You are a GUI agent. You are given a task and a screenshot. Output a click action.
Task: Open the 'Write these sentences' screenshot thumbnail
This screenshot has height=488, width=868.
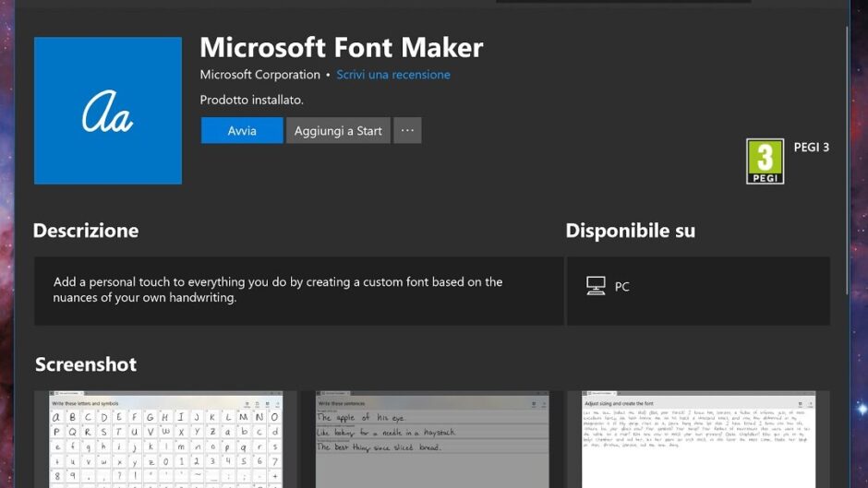[x=432, y=439]
